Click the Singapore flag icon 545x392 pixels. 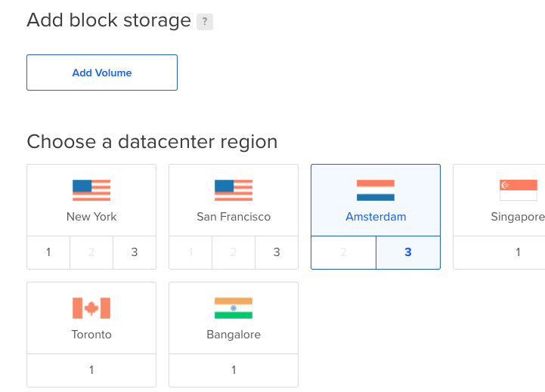[519, 190]
